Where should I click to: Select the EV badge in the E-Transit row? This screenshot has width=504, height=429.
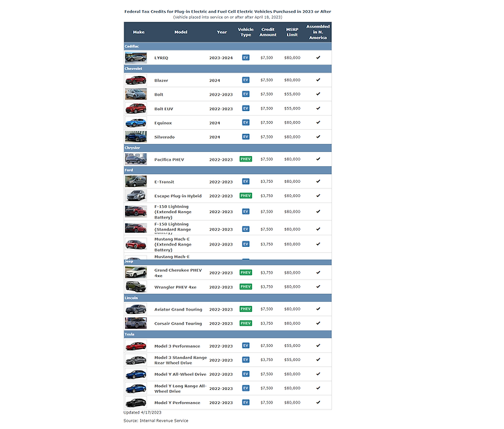[245, 182]
